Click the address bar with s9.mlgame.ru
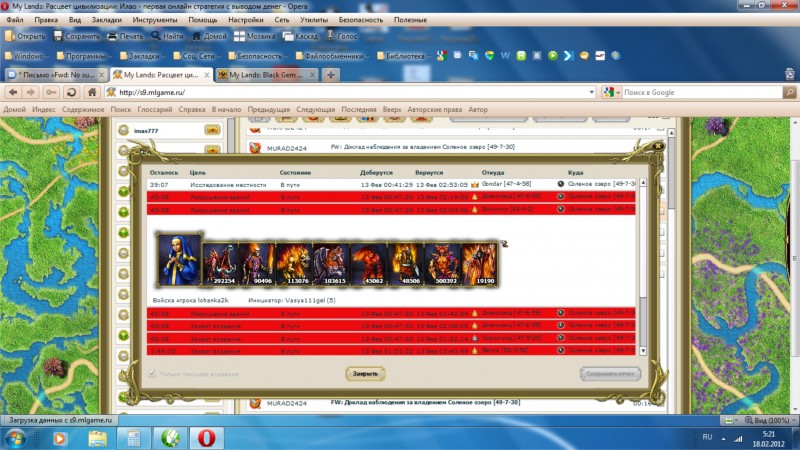Image resolution: width=800 pixels, height=450 pixels. (350, 92)
